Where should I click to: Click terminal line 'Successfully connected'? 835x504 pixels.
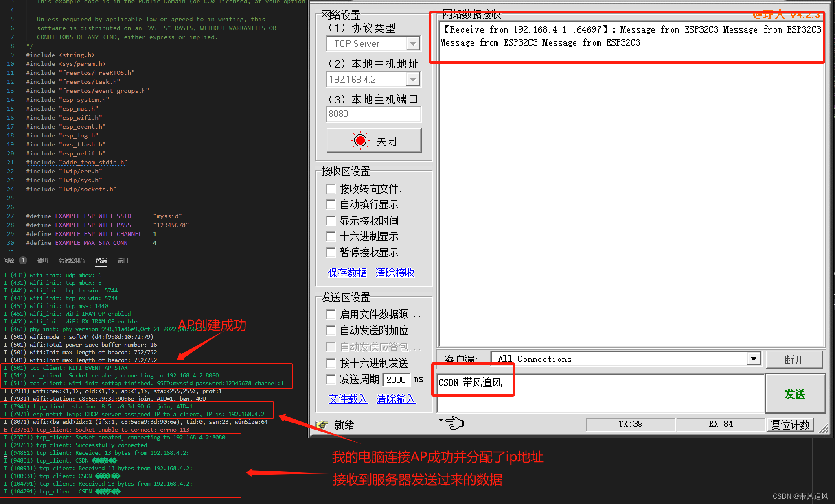point(75,445)
